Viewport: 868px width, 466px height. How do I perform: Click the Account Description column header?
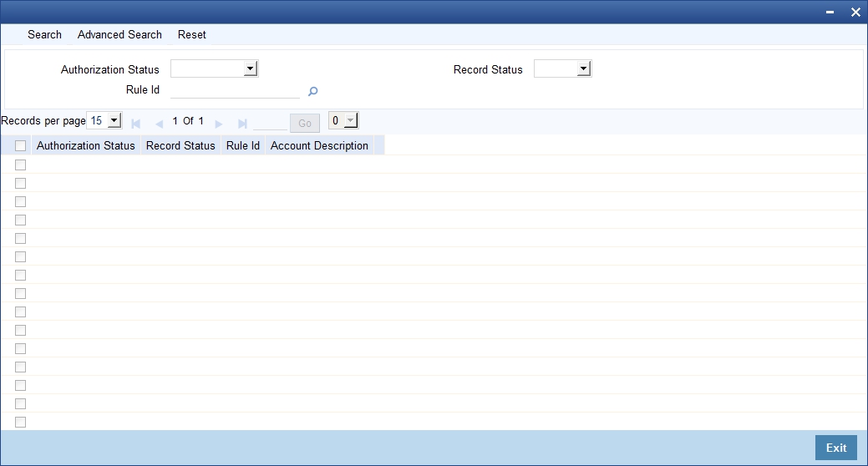click(x=319, y=145)
